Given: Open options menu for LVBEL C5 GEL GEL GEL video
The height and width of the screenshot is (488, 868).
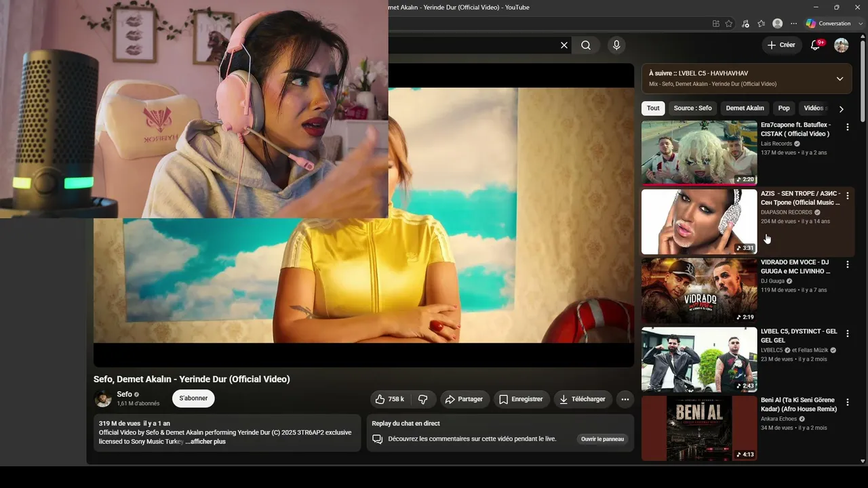Looking at the screenshot, I should pos(847,333).
